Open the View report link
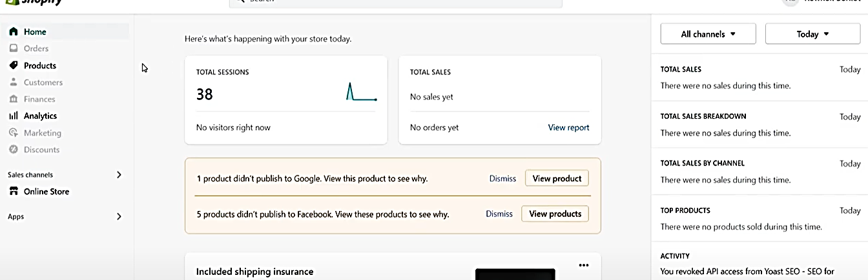This screenshot has width=868, height=280. 568,128
